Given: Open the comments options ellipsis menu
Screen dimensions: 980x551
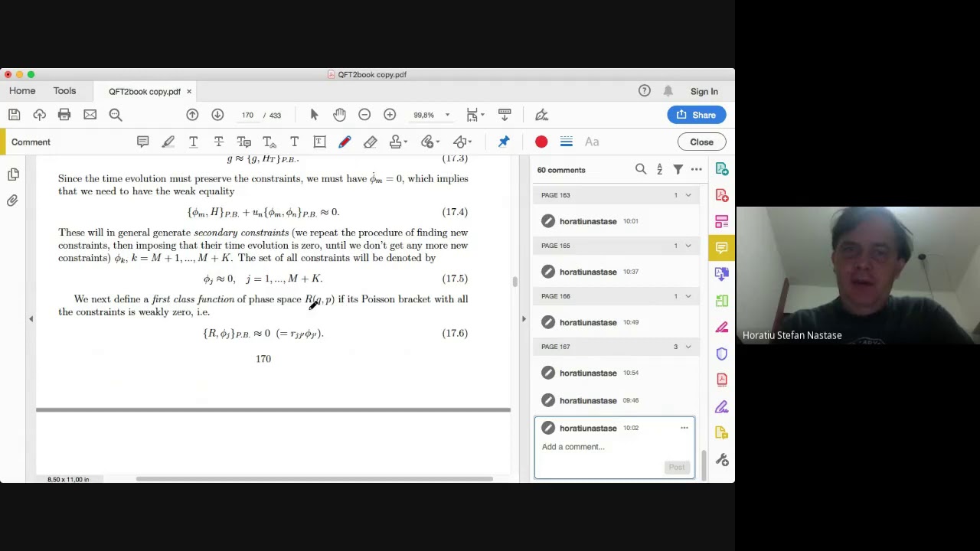Looking at the screenshot, I should [x=696, y=169].
